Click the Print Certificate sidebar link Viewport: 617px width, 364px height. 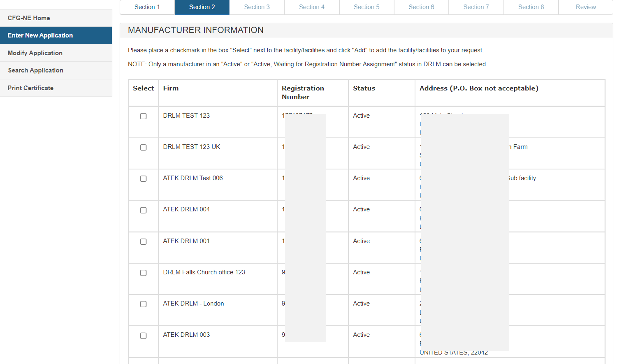tap(30, 88)
